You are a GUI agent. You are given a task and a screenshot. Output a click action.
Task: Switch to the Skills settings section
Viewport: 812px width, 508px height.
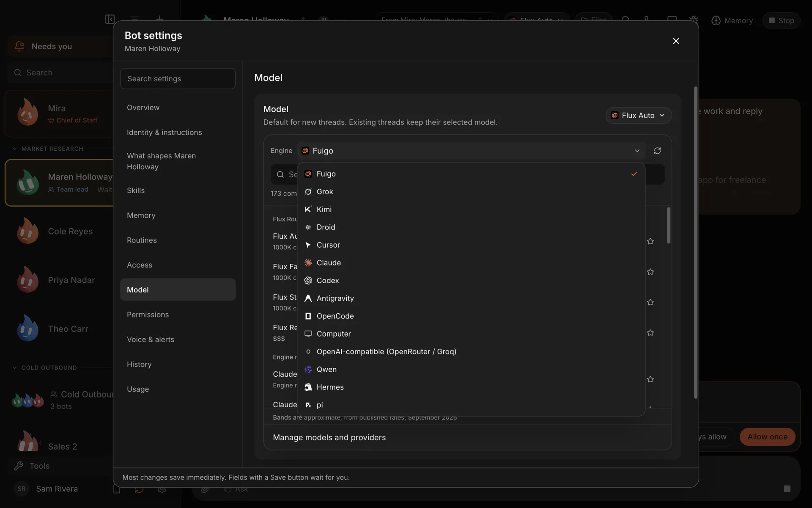click(178, 190)
